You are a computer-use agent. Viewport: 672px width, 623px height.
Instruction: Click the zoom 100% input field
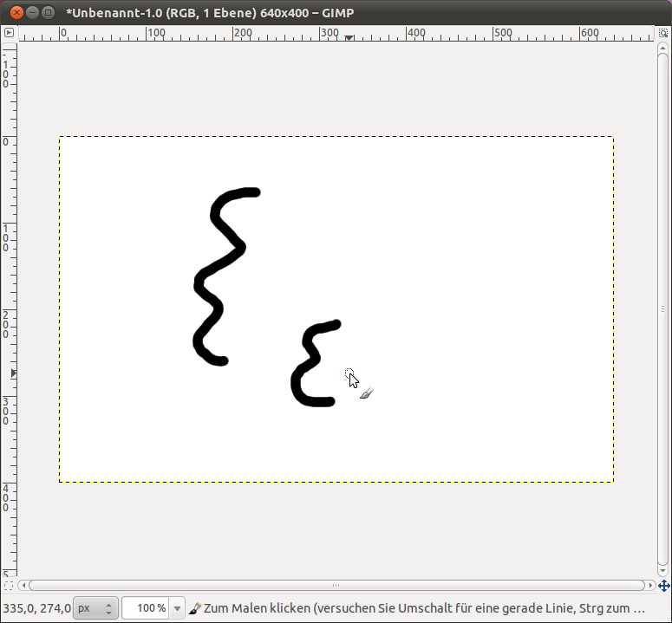click(145, 608)
